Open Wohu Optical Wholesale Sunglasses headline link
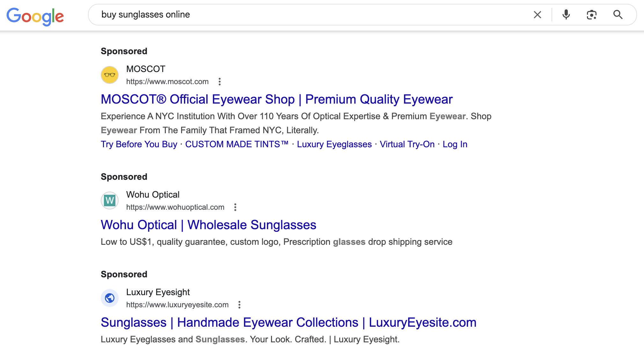The height and width of the screenshot is (357, 644). tap(209, 225)
